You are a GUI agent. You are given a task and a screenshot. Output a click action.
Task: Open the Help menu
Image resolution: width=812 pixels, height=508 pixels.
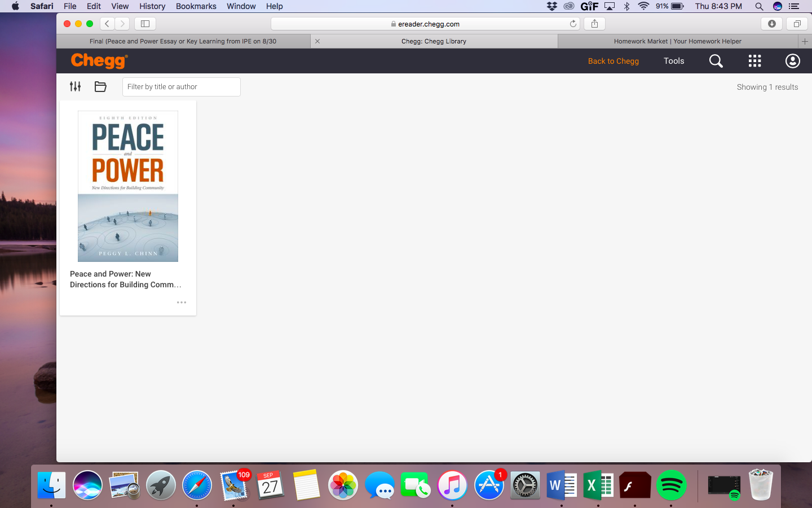275,6
